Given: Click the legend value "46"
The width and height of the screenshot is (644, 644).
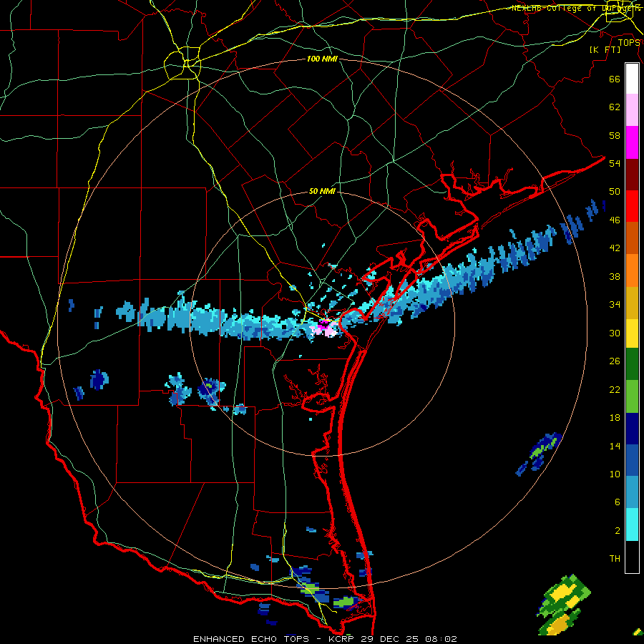Looking at the screenshot, I should click(x=615, y=220).
